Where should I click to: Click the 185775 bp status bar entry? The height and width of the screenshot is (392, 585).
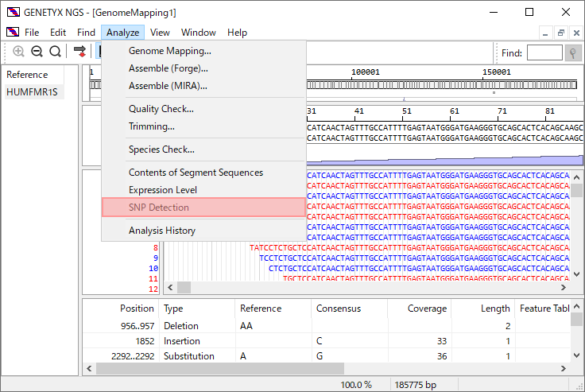415,385
